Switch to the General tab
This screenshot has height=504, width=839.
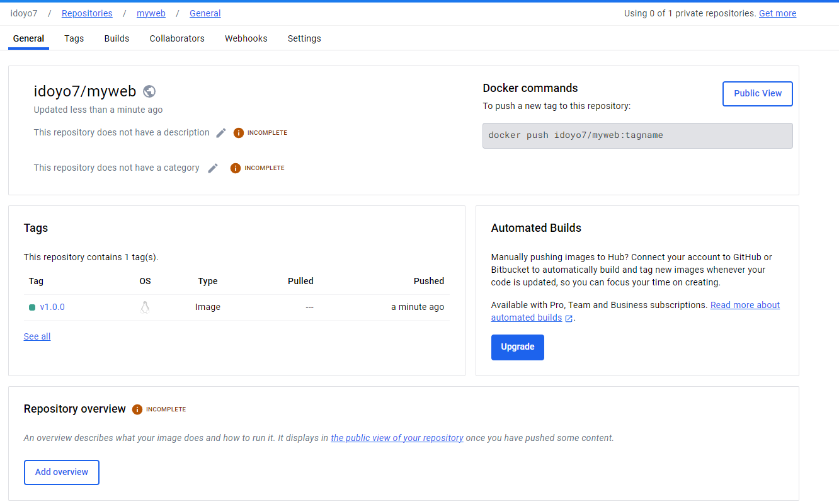29,38
